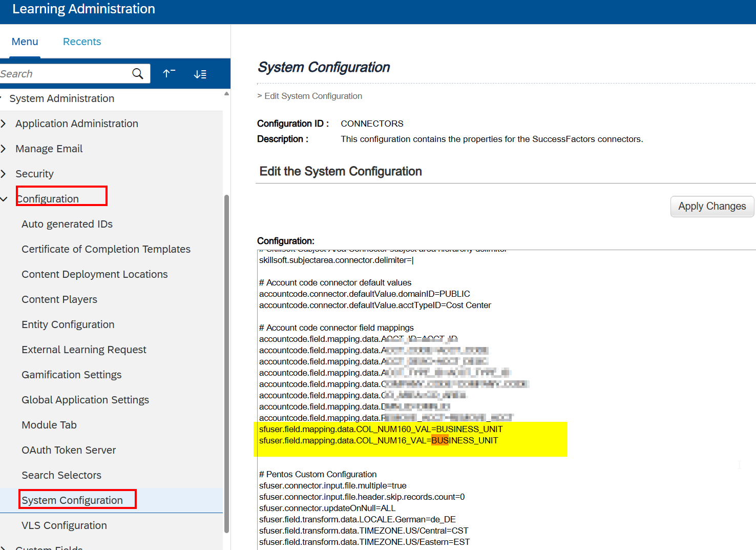Select the Menu tab
Viewport: 756px width, 550px height.
click(x=25, y=42)
